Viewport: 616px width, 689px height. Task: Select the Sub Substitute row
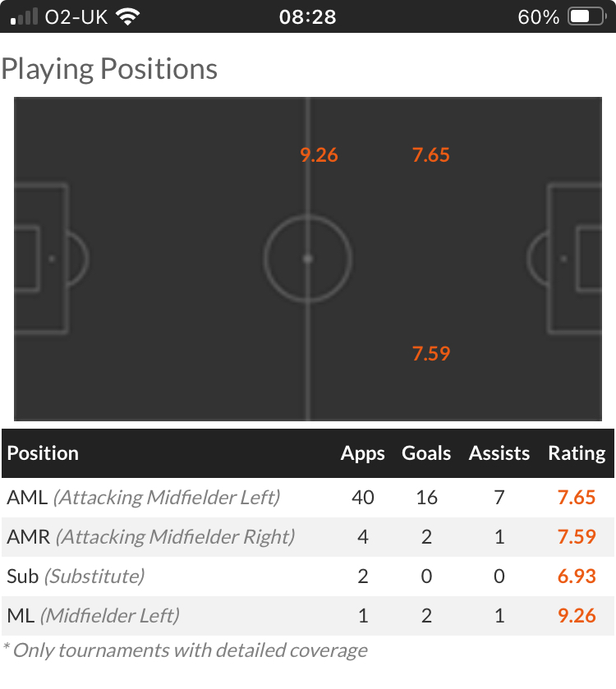pos(308,576)
